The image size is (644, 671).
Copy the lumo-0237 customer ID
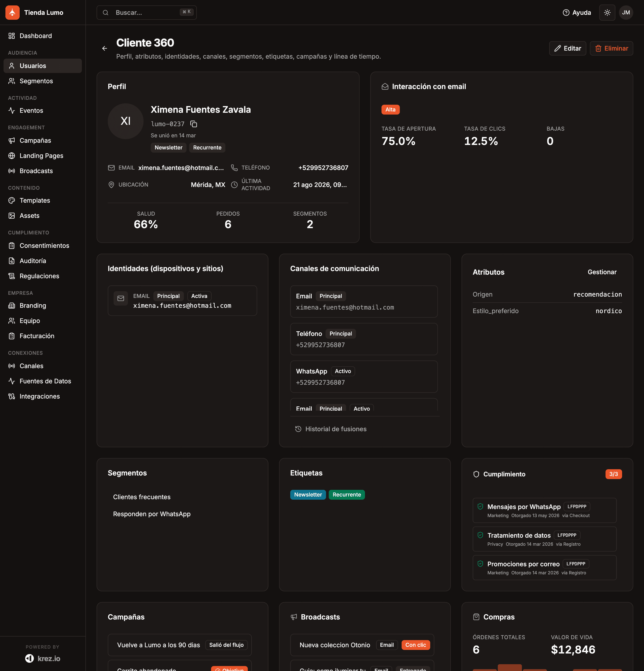pos(194,124)
